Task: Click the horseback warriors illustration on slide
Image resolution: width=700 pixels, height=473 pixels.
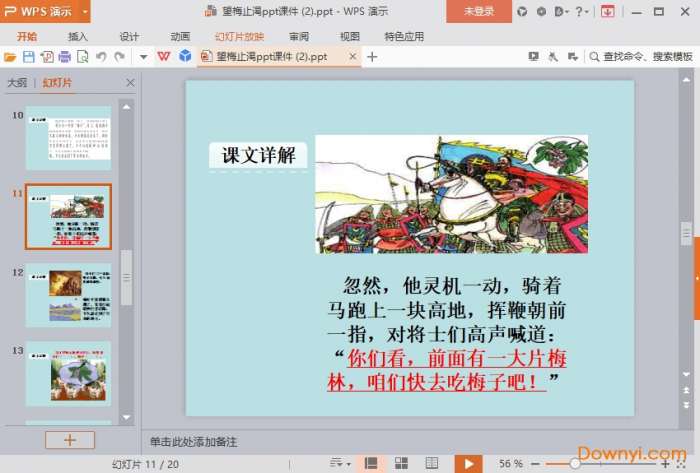Action: (451, 194)
